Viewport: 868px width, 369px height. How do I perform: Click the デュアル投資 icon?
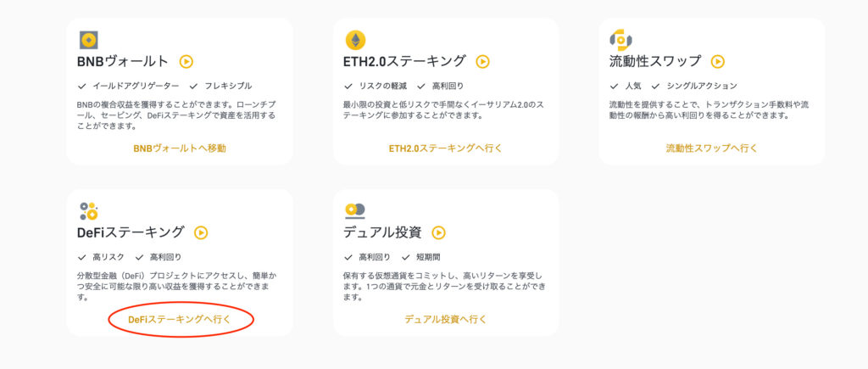point(354,210)
